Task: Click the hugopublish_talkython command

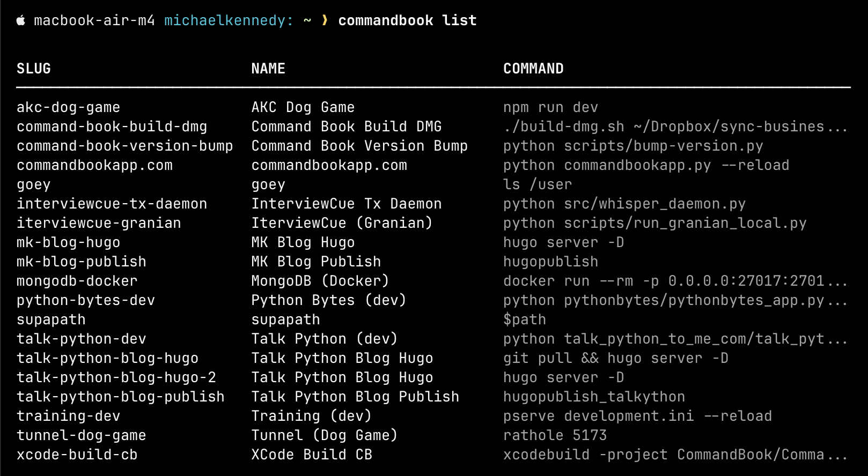Action: coord(594,397)
